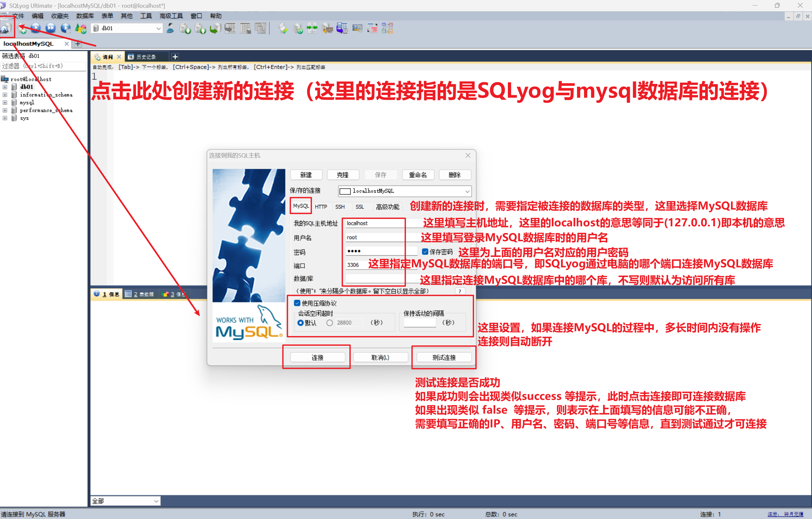The width and height of the screenshot is (812, 519).
Task: Click the 删除 button
Action: 455,175
